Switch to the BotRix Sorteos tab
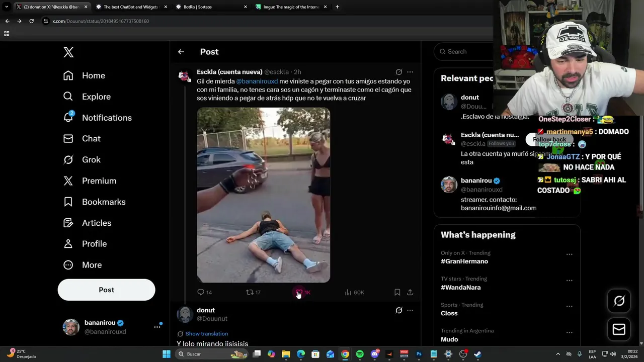The height and width of the screenshot is (362, 644). tap(210, 7)
